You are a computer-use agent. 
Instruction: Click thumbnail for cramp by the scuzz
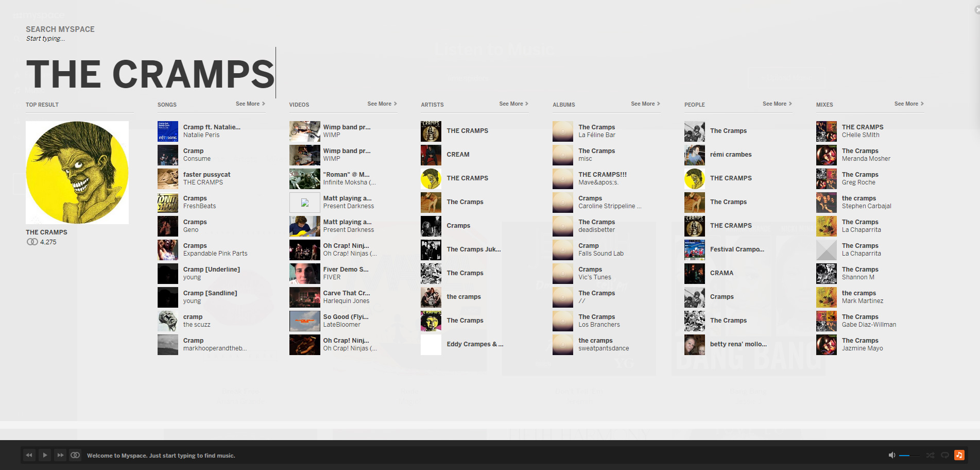168,321
